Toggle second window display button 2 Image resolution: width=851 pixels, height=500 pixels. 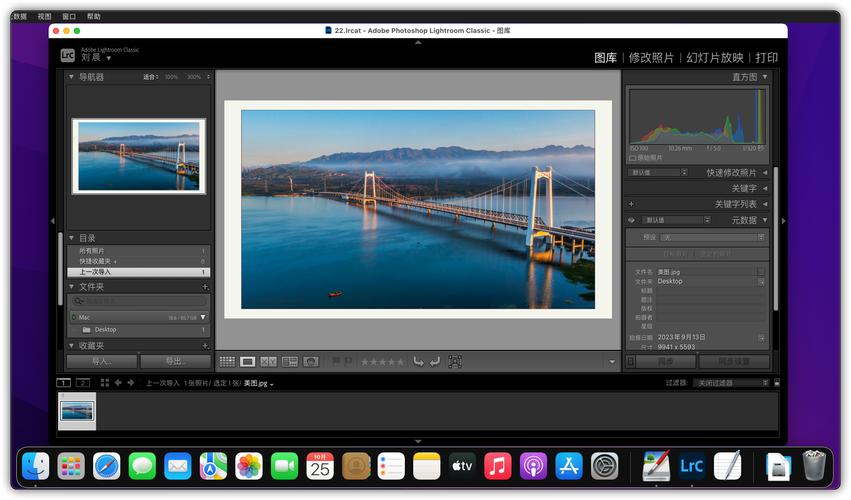click(x=82, y=383)
